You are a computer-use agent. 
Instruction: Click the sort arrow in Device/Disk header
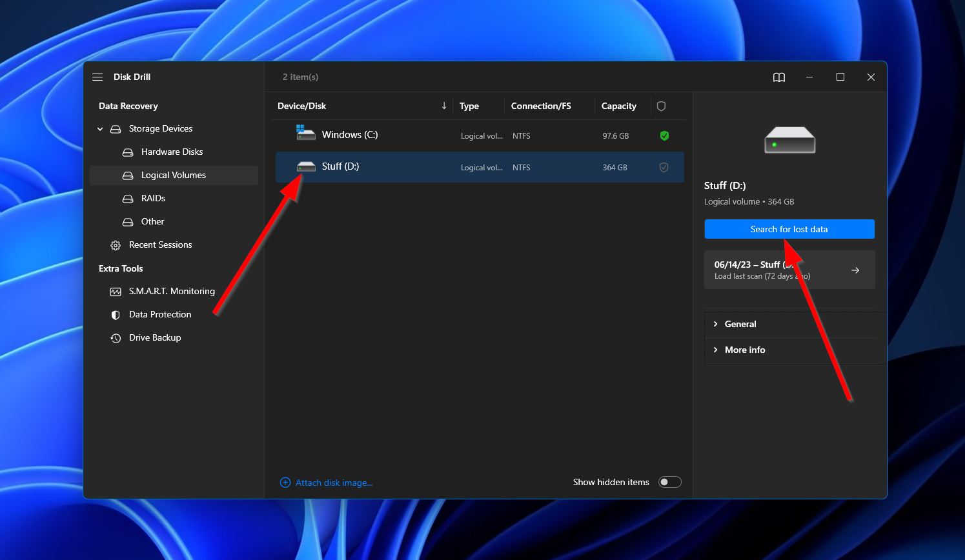pos(444,106)
